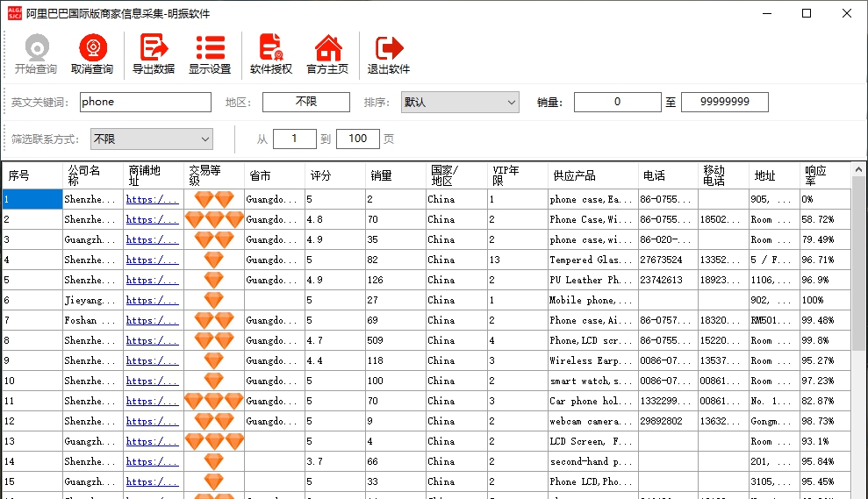Click the 序号 column header
Image resolution: width=868 pixels, height=499 pixels.
coord(32,176)
